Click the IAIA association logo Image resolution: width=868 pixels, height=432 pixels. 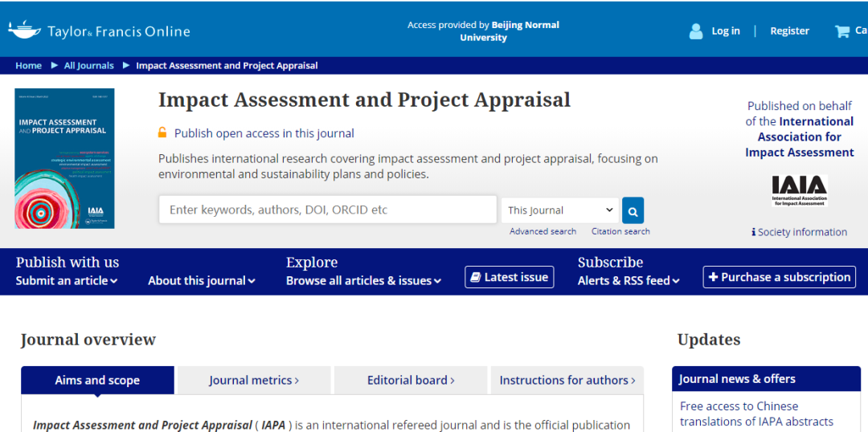click(x=799, y=191)
